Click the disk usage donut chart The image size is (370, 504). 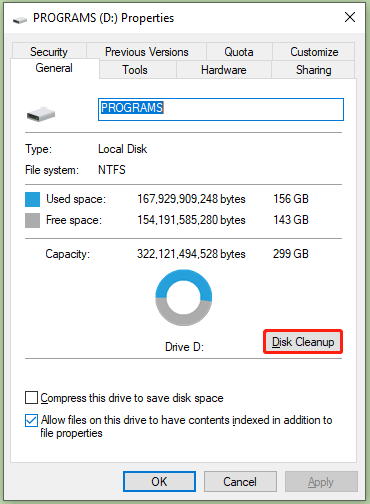tap(184, 298)
